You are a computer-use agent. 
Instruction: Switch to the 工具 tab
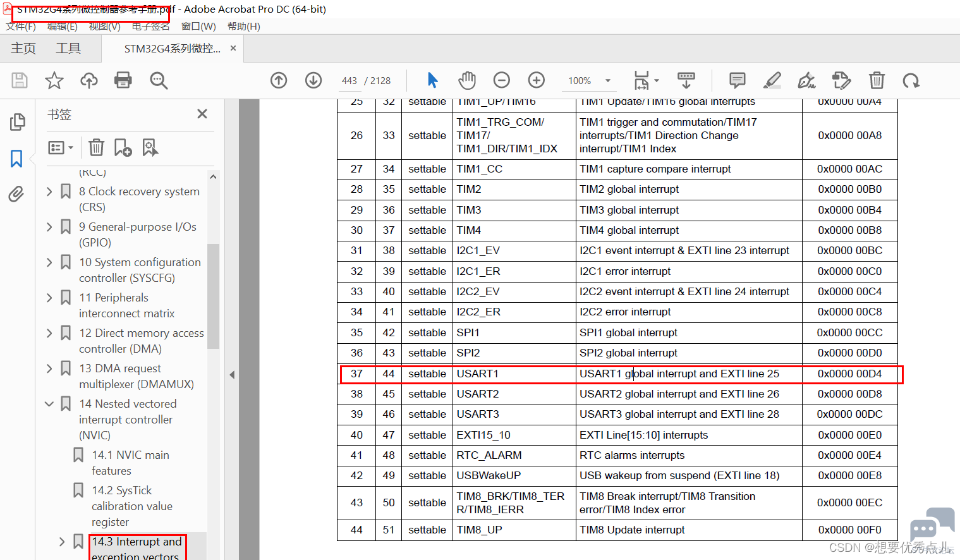(68, 49)
